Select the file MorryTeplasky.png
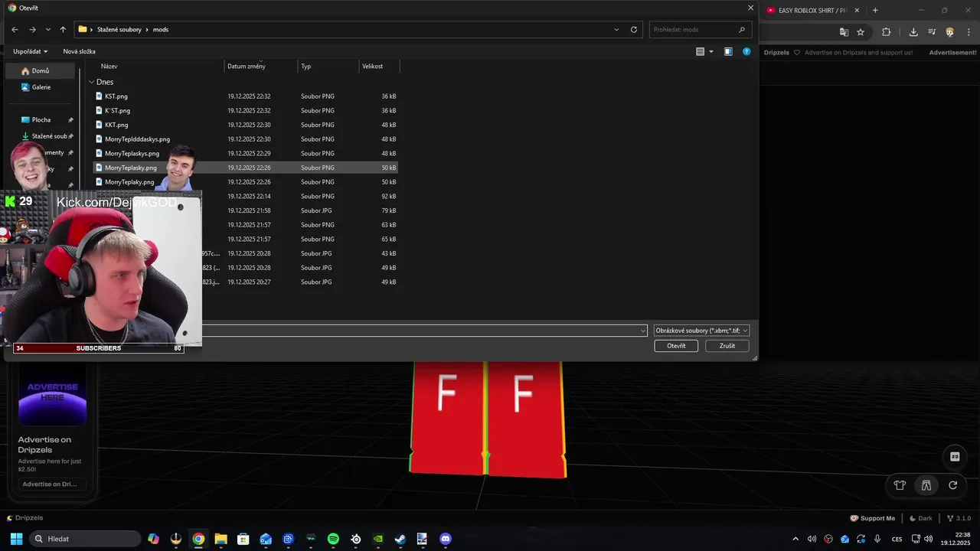 (245, 168)
